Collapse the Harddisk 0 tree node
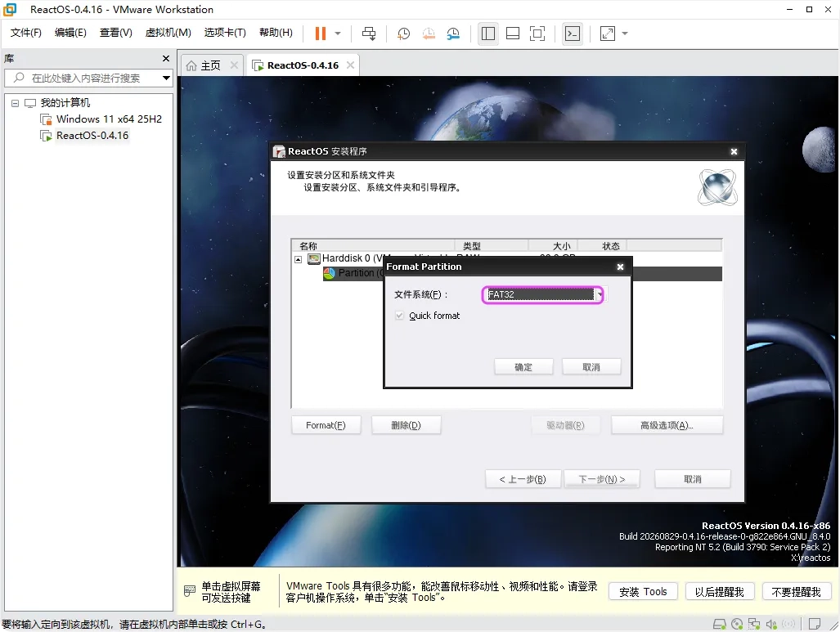Viewport: 840px width, 632px height. coord(299,259)
